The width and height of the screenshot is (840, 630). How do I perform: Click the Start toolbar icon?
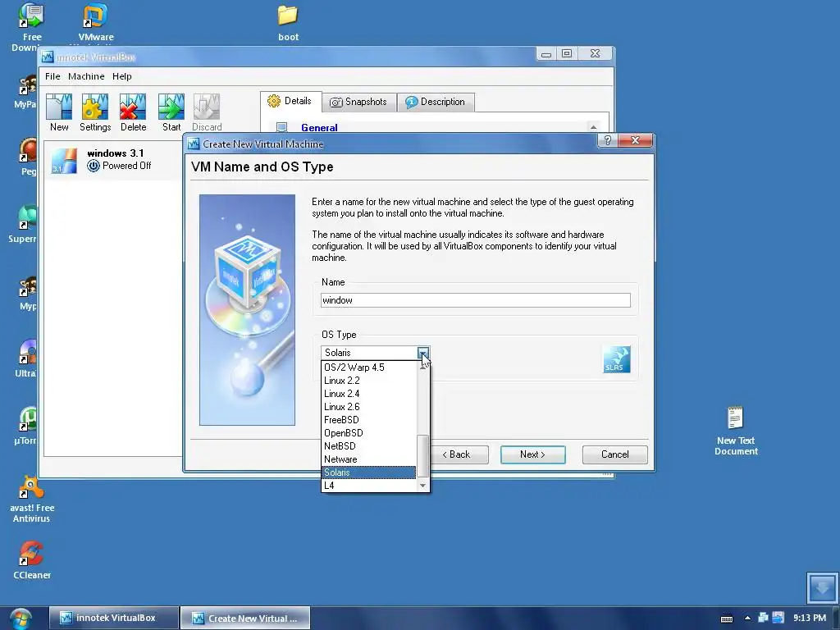[x=171, y=112]
